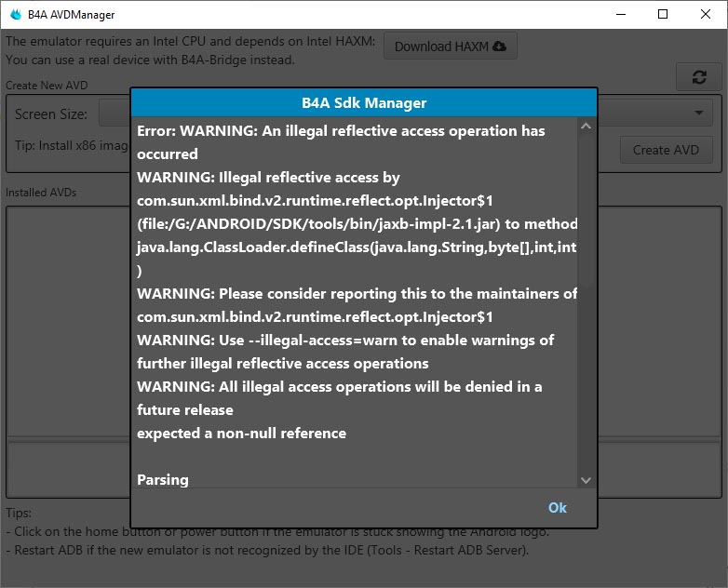Click the B4A Sdk Manager dialog title
The height and width of the screenshot is (588, 728).
pyautogui.click(x=364, y=102)
